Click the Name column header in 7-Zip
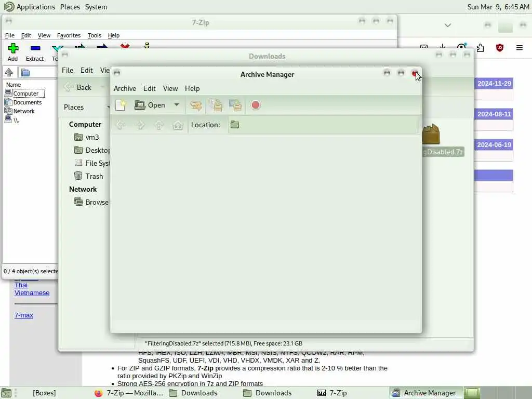The height and width of the screenshot is (399, 532). pyautogui.click(x=14, y=85)
